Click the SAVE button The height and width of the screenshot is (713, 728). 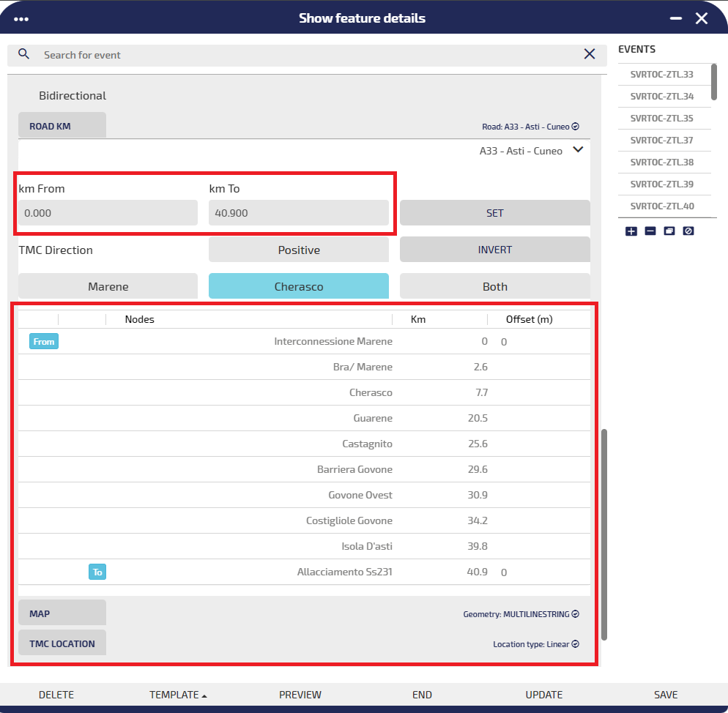pyautogui.click(x=666, y=695)
